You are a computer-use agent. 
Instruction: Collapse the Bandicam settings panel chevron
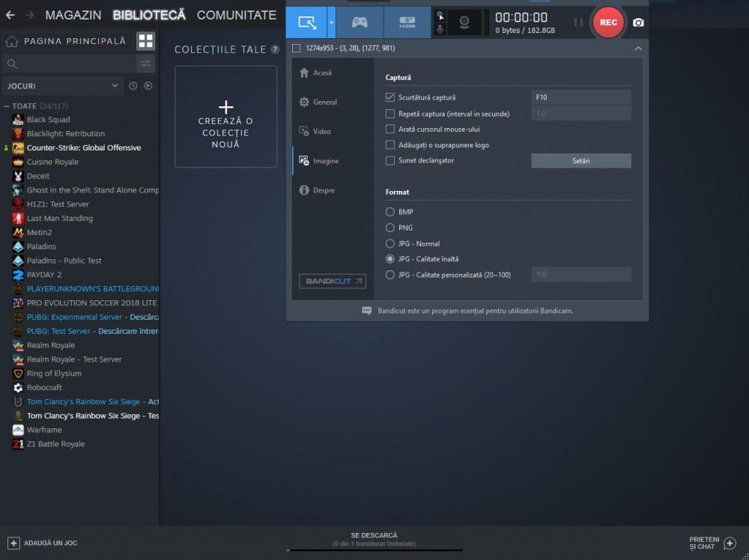pos(637,49)
